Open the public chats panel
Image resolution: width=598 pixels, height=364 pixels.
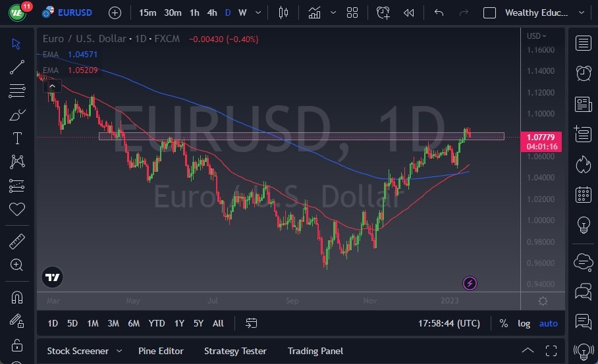(x=583, y=262)
